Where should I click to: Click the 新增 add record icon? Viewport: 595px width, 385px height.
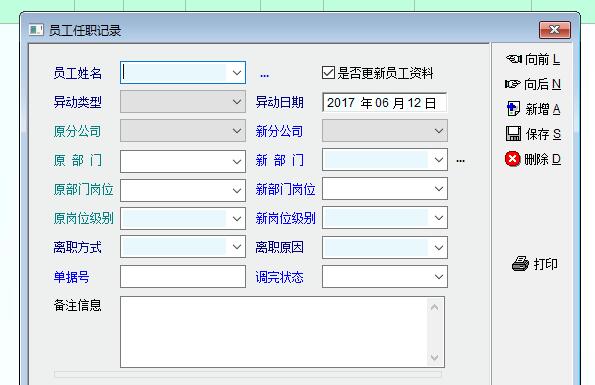click(x=513, y=109)
